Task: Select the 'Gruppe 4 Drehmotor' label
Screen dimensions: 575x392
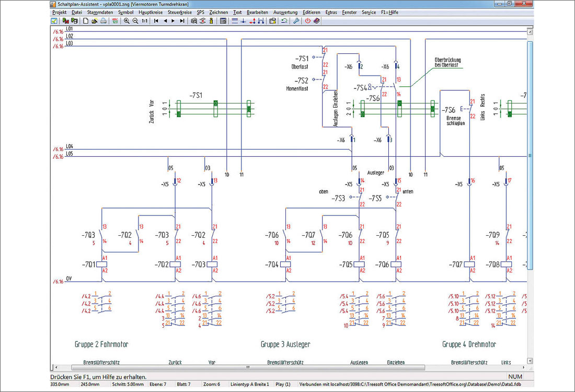Action: pyautogui.click(x=469, y=344)
